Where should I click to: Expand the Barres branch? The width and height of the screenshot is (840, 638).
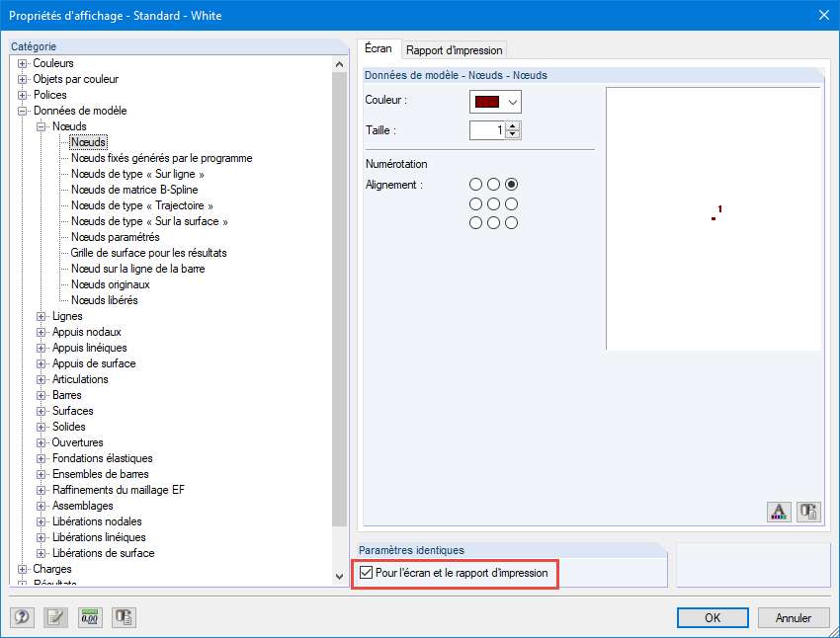pos(41,395)
